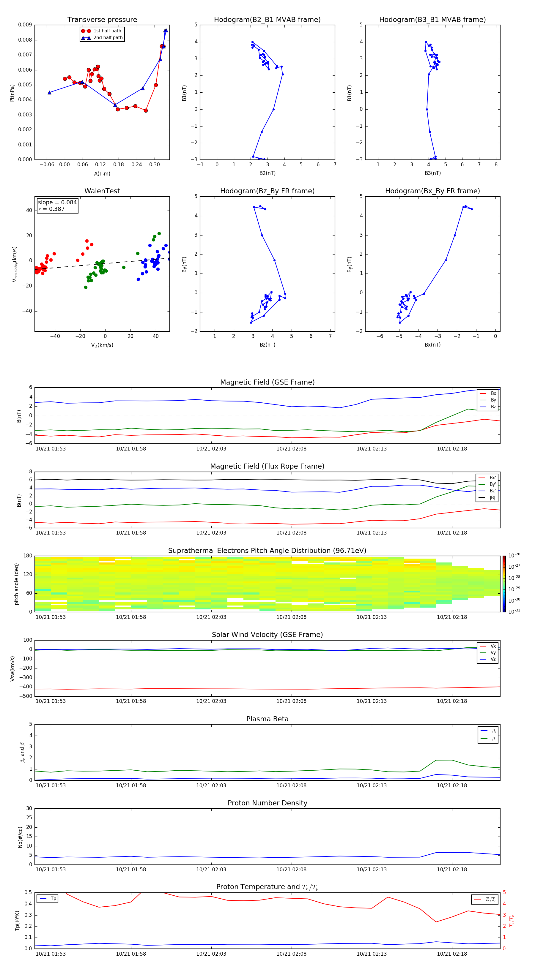
Task: Select the "Magnetic Field (GSE Frame)" title
Action: point(267,382)
